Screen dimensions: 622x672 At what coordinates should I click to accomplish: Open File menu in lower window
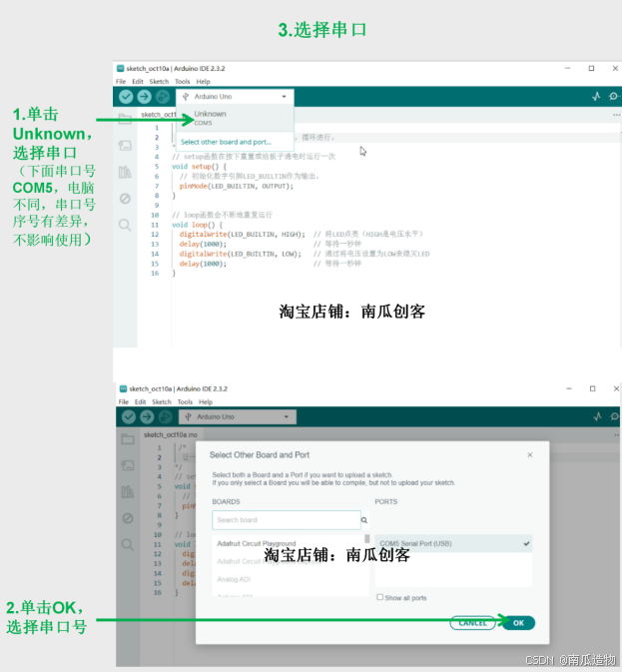pyautogui.click(x=124, y=402)
